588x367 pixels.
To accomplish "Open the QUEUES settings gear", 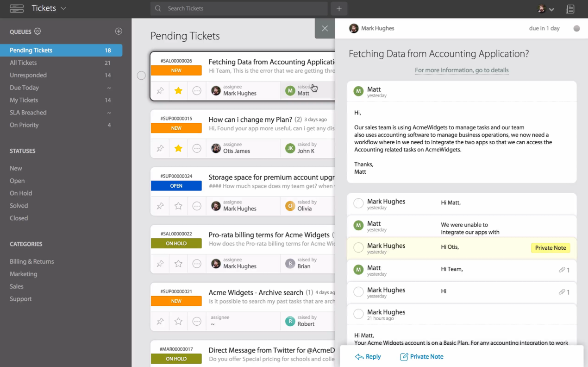I will point(38,31).
